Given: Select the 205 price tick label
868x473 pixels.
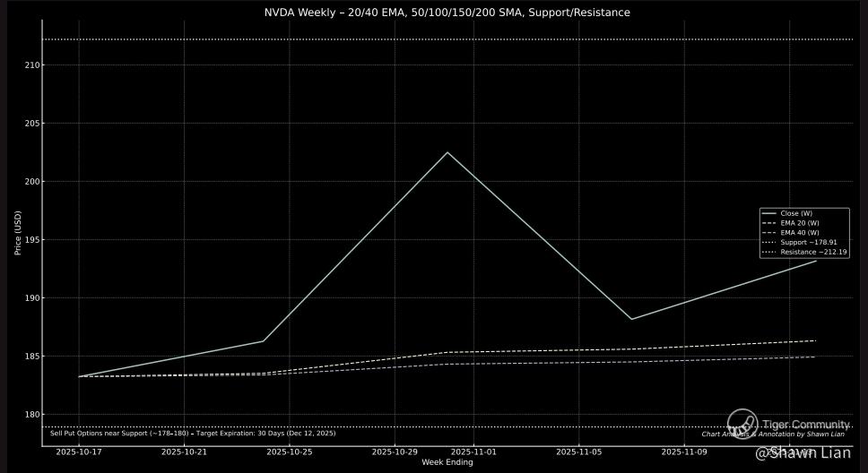Looking at the screenshot, I should tap(32, 124).
